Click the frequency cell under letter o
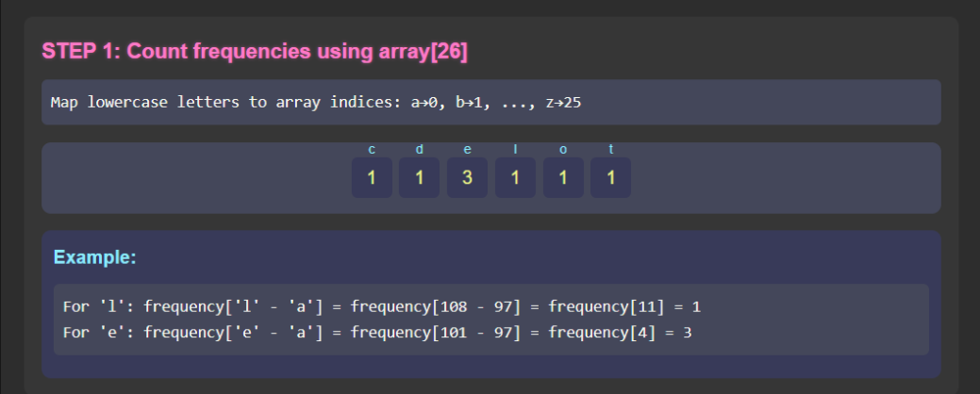 click(563, 177)
